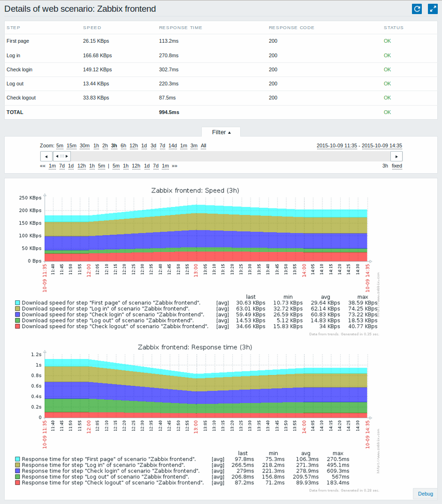
Task: Click the olive Log in response swatch
Action: [x=17, y=465]
